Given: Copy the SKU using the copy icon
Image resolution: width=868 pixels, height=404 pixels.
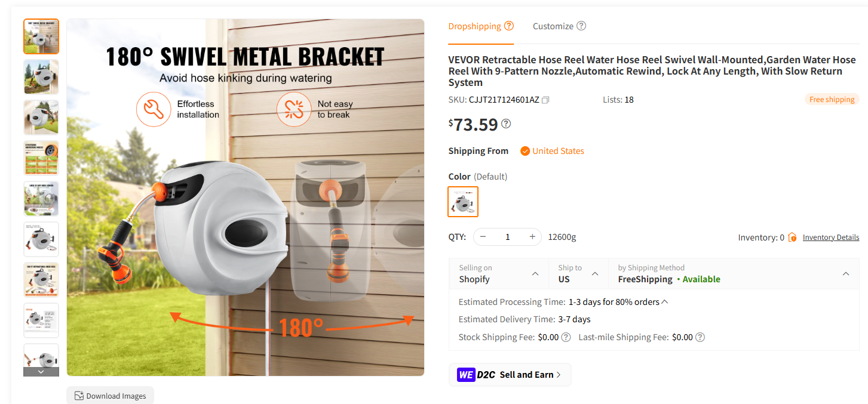Looking at the screenshot, I should 545,100.
